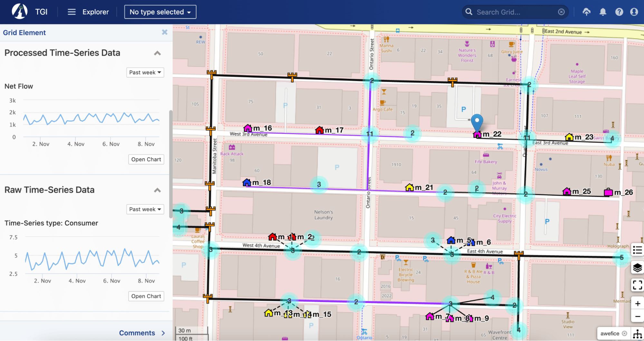Open the layers panel on the map
The height and width of the screenshot is (341, 644).
point(637,267)
